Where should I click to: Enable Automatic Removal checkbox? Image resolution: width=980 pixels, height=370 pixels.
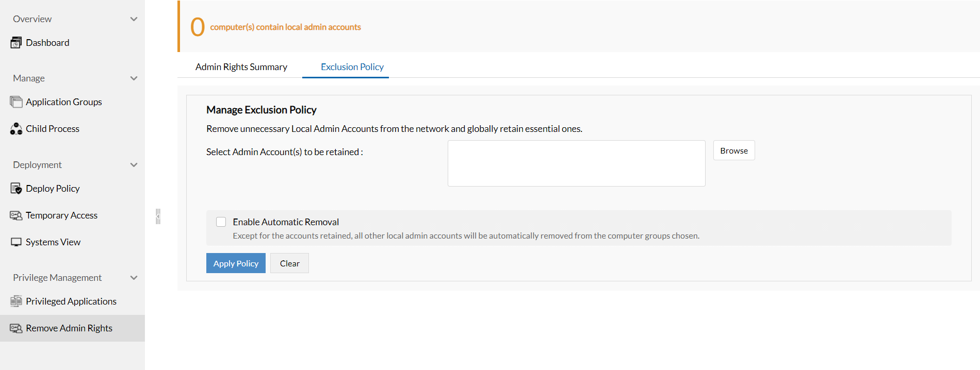click(x=221, y=222)
